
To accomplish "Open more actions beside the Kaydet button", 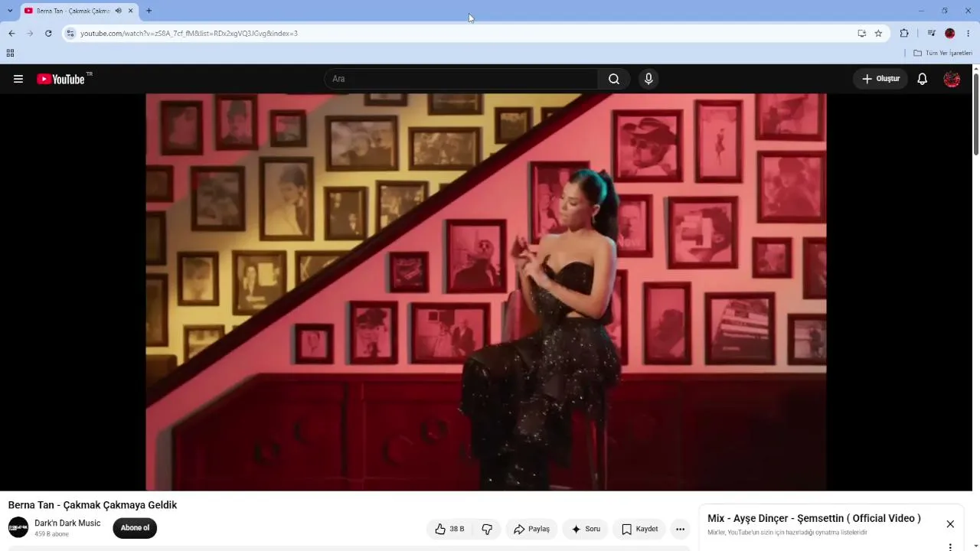I will click(x=680, y=529).
